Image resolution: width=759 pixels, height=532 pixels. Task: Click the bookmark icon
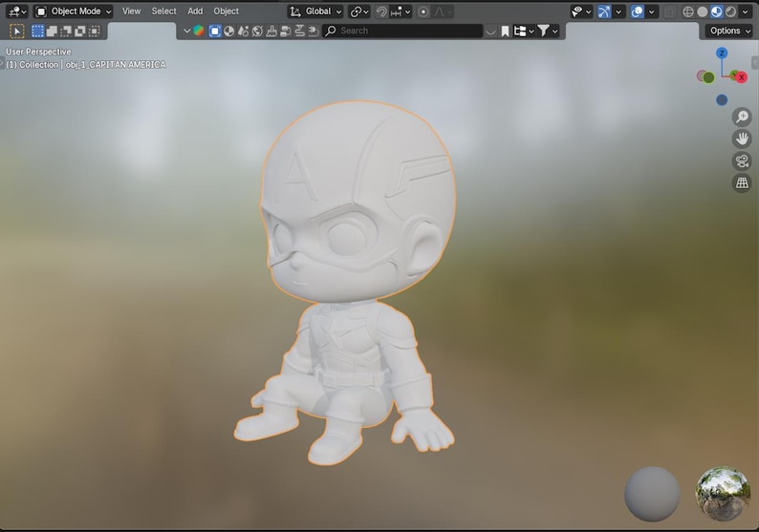(505, 31)
